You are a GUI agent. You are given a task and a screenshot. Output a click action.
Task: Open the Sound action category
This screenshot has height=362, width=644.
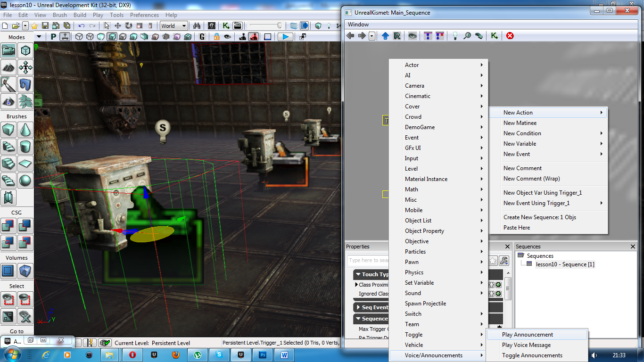438,293
